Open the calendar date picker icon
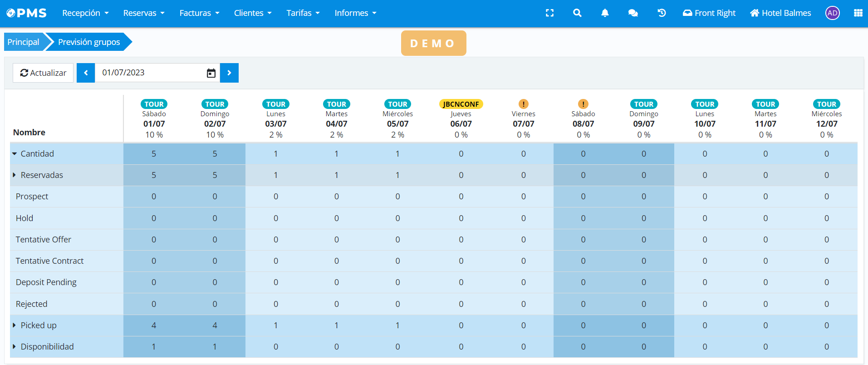This screenshot has width=868, height=365. (x=211, y=73)
